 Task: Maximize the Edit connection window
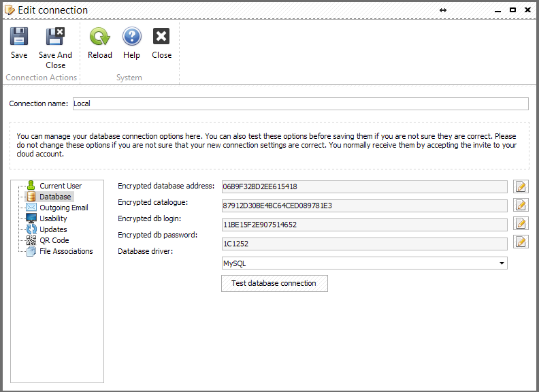(512, 10)
